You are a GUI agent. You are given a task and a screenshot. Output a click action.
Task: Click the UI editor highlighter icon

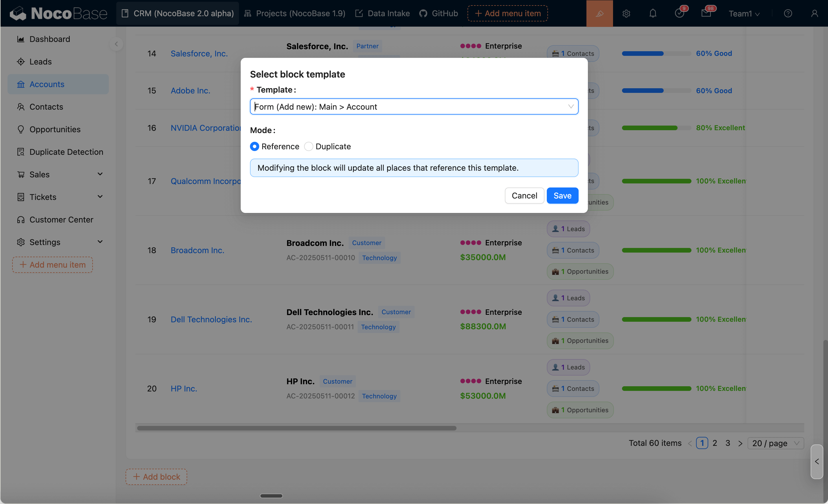tap(599, 13)
